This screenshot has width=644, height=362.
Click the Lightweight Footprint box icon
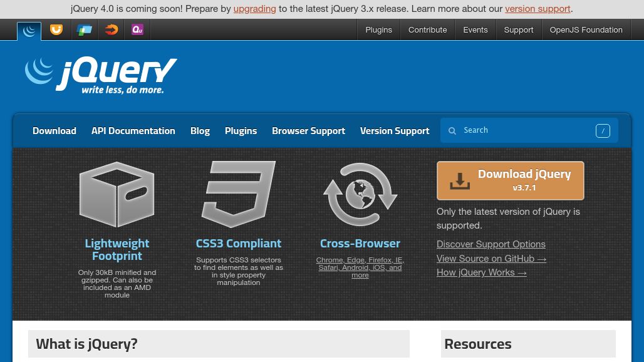[x=117, y=195]
